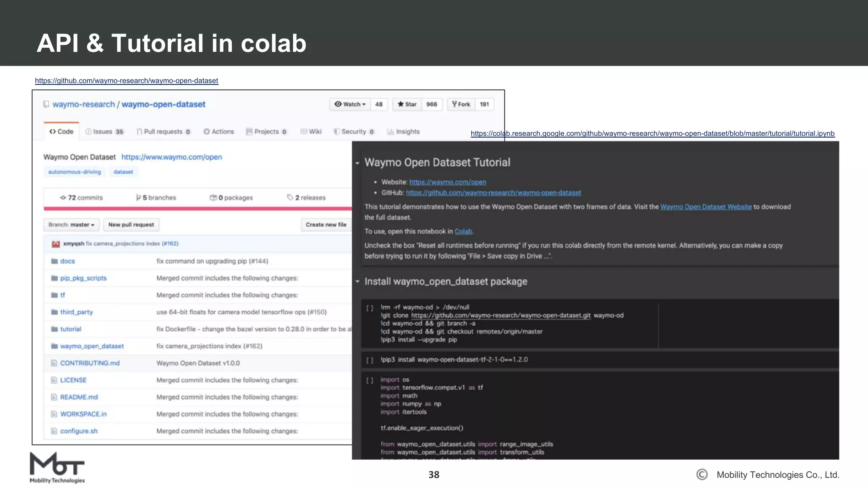Click the tf folder icon

click(x=54, y=295)
